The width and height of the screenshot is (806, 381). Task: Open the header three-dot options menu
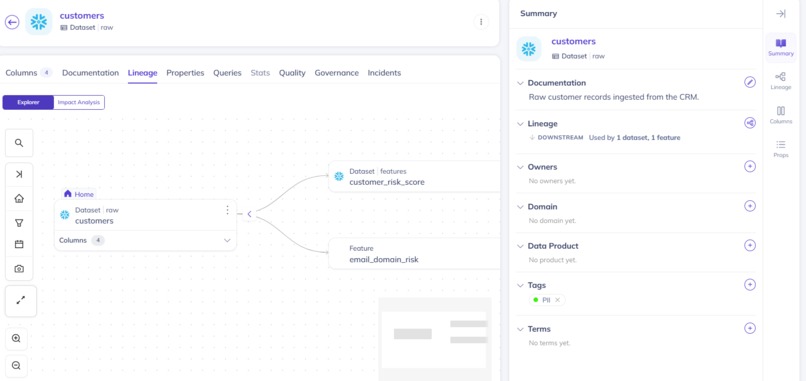tap(481, 22)
